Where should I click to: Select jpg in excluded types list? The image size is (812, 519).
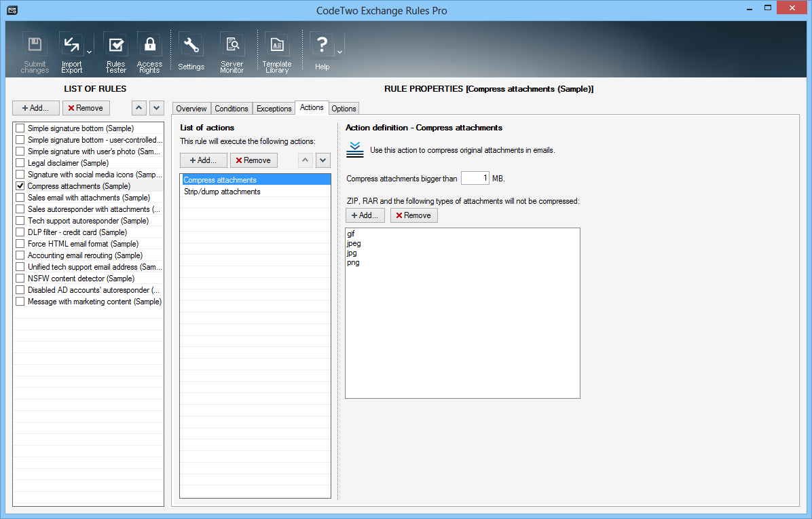click(x=352, y=253)
